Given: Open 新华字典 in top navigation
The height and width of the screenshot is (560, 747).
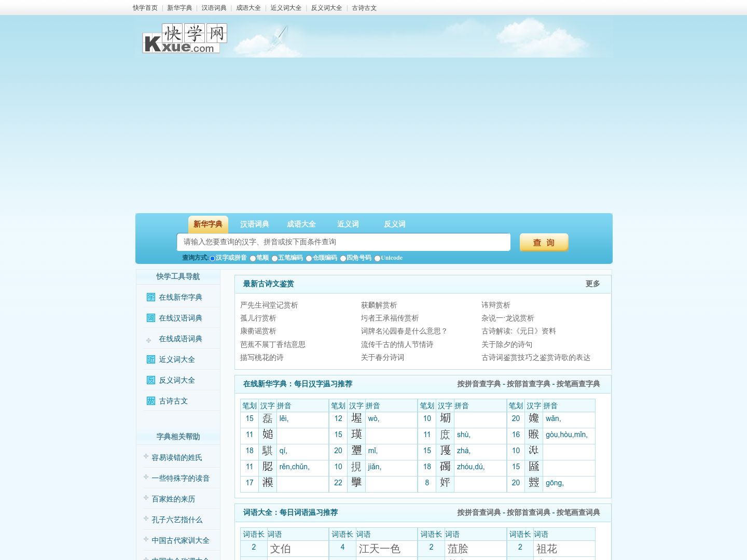Looking at the screenshot, I should [179, 8].
